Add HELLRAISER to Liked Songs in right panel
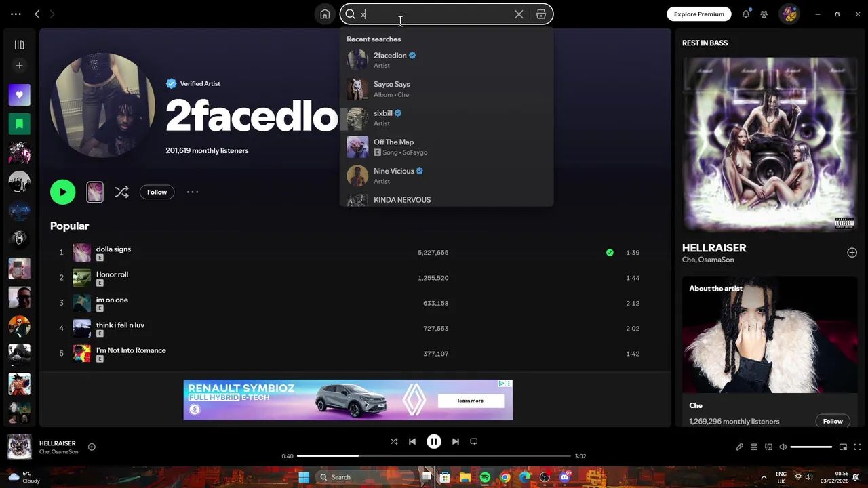The image size is (868, 488). pyautogui.click(x=852, y=253)
